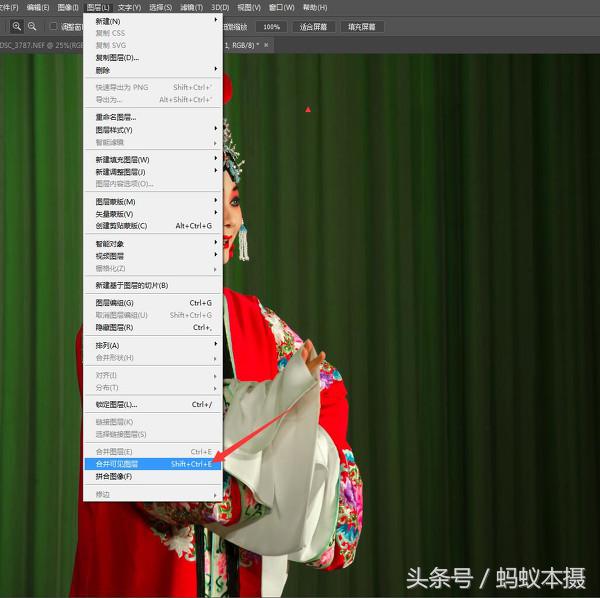Choose 隐藏图层(R) hide layers
Screen dimensions: 600x598
(x=153, y=328)
